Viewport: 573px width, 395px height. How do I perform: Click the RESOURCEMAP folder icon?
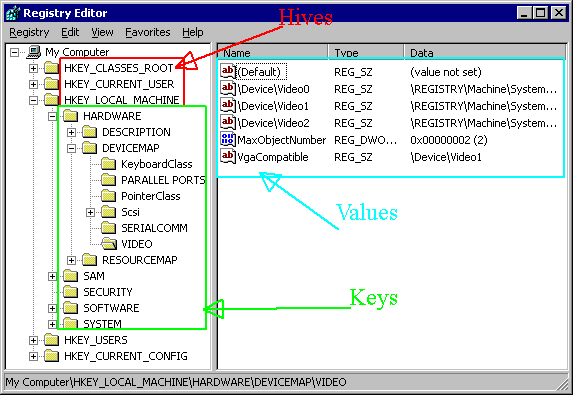coord(90,260)
